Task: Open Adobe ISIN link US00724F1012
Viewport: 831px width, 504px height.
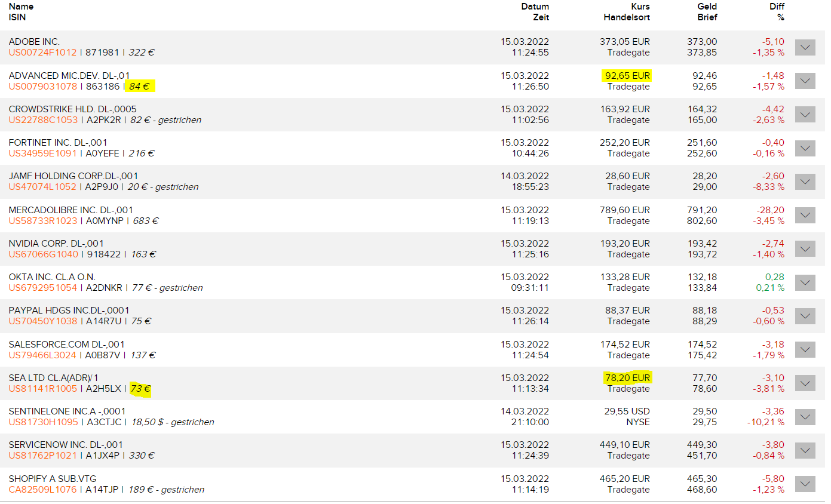Action: [43, 53]
